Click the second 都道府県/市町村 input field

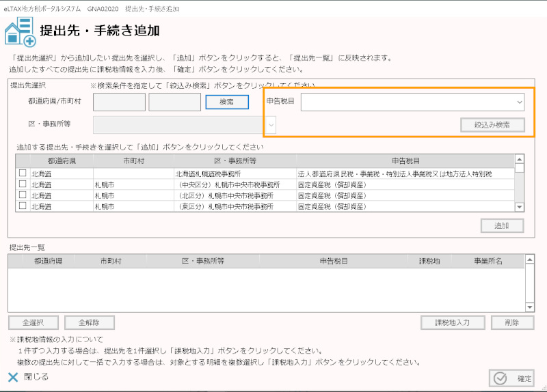click(x=175, y=102)
